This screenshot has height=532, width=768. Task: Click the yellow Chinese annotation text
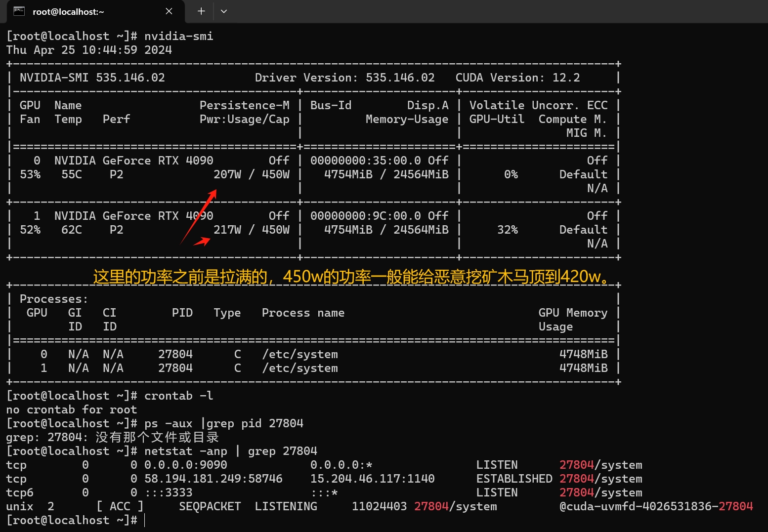(x=352, y=277)
